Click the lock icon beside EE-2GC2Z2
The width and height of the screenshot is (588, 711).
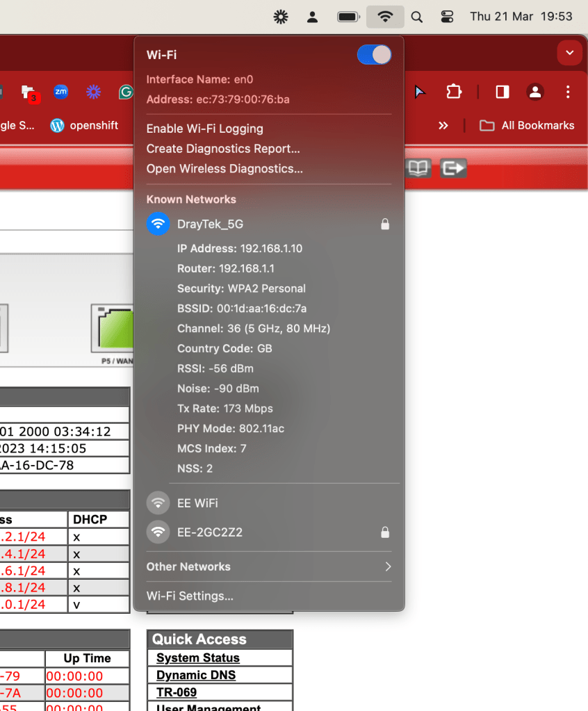tap(385, 532)
